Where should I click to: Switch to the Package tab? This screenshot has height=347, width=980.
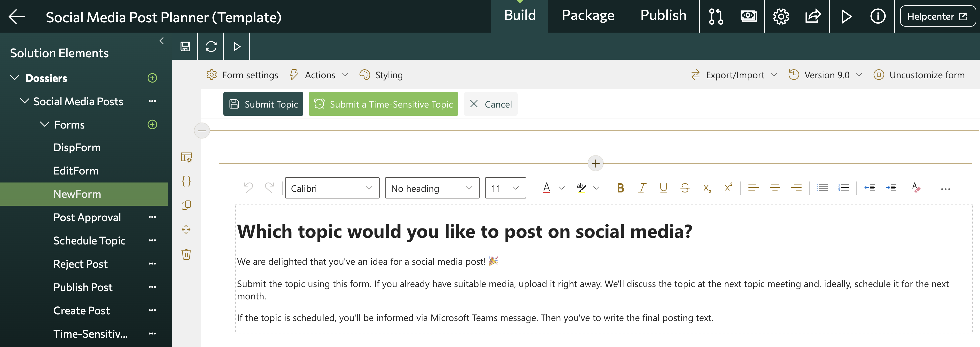[x=588, y=16]
